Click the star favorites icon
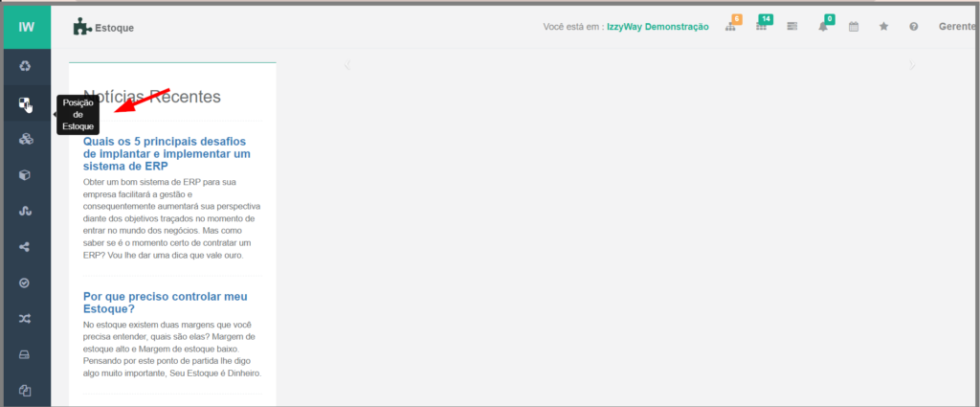This screenshot has width=980, height=407. pos(883,27)
